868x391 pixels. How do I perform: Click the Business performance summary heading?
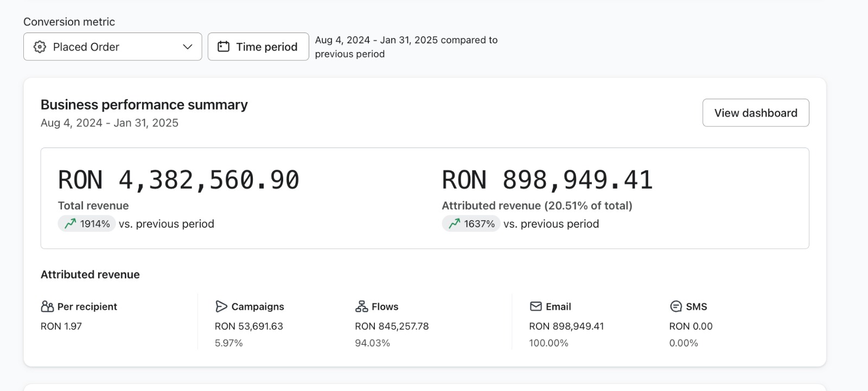(x=144, y=105)
